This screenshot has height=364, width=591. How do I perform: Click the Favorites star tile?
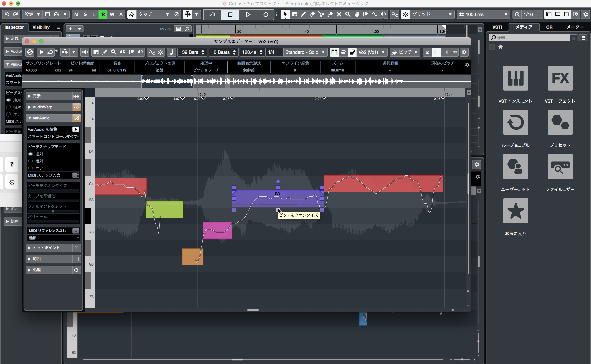pos(515,211)
